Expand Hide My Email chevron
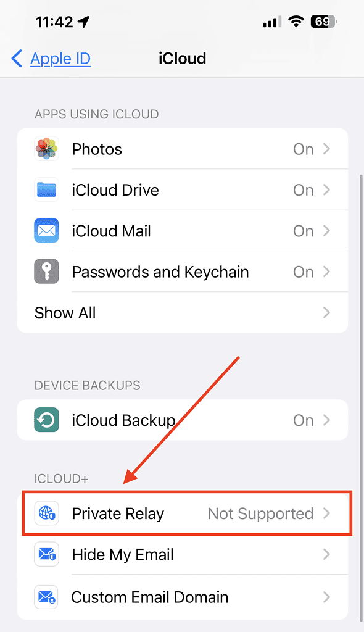 pyautogui.click(x=326, y=554)
